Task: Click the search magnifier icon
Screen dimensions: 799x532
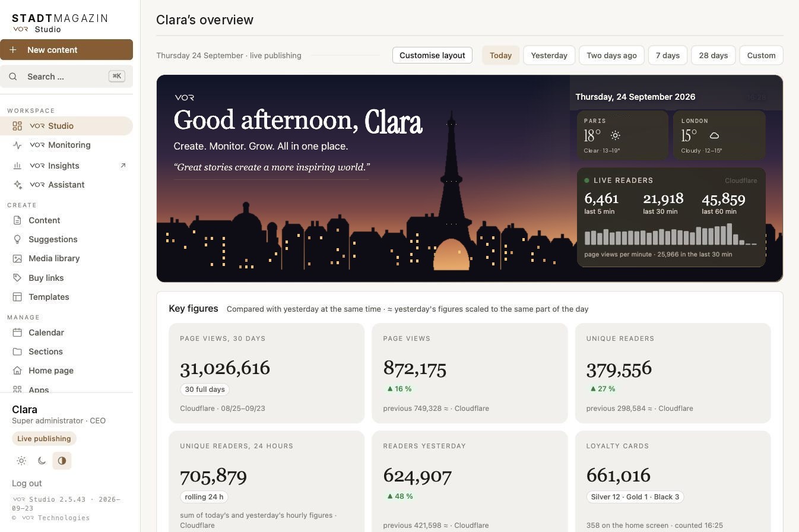Action: (x=13, y=77)
